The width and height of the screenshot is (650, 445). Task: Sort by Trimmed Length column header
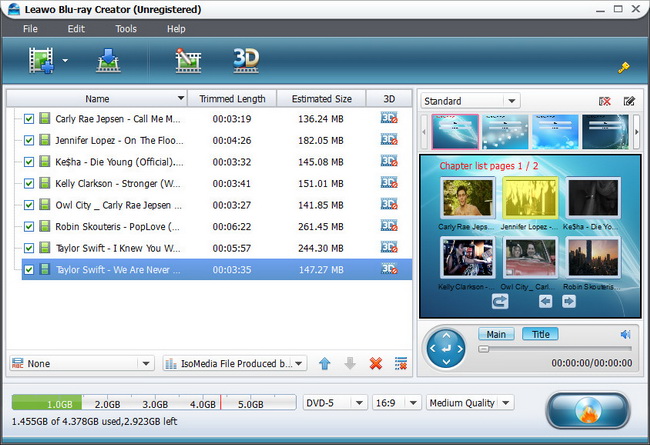(x=232, y=99)
